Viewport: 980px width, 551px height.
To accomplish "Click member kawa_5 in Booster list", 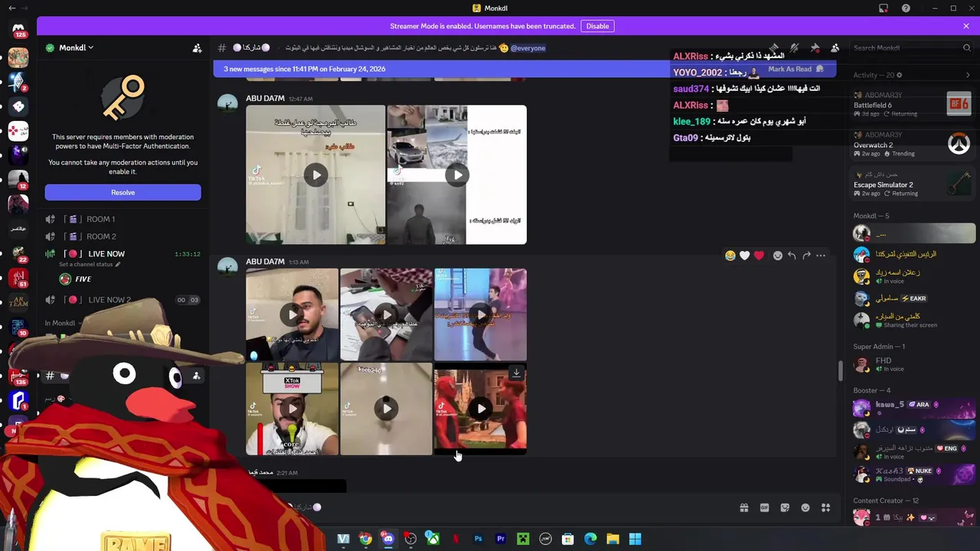I will (912, 408).
